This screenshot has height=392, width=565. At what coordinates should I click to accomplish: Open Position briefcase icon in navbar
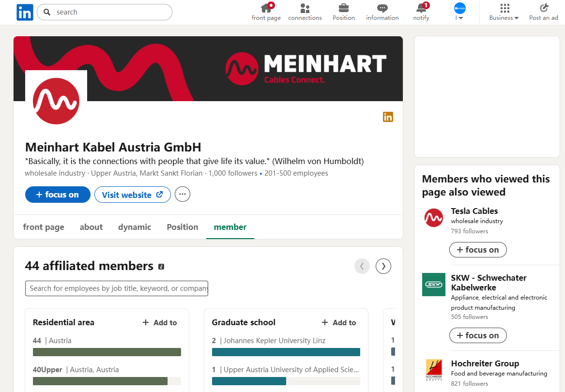click(343, 12)
